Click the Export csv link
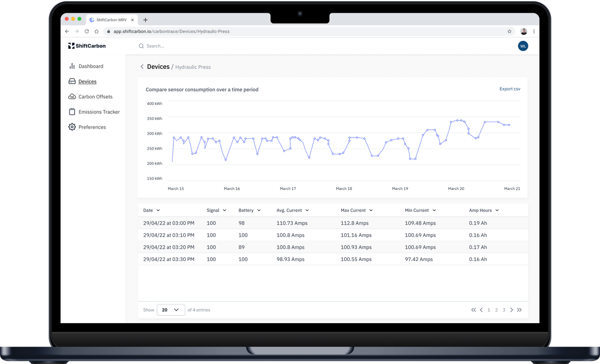This screenshot has width=600, height=364. pyautogui.click(x=510, y=89)
